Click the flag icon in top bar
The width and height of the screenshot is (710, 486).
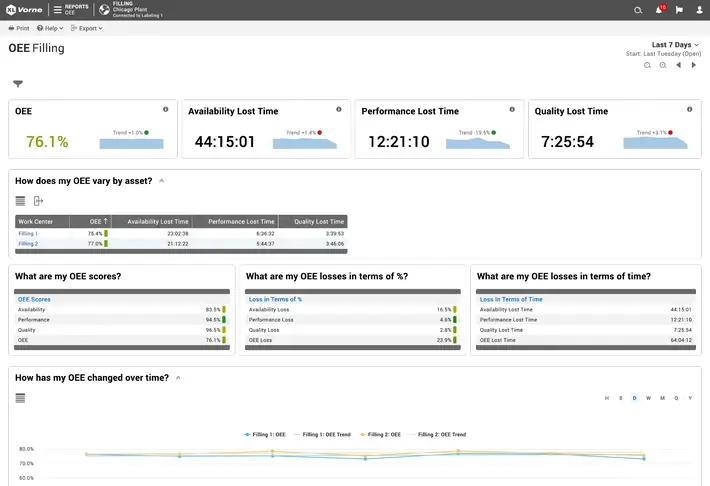click(x=679, y=10)
